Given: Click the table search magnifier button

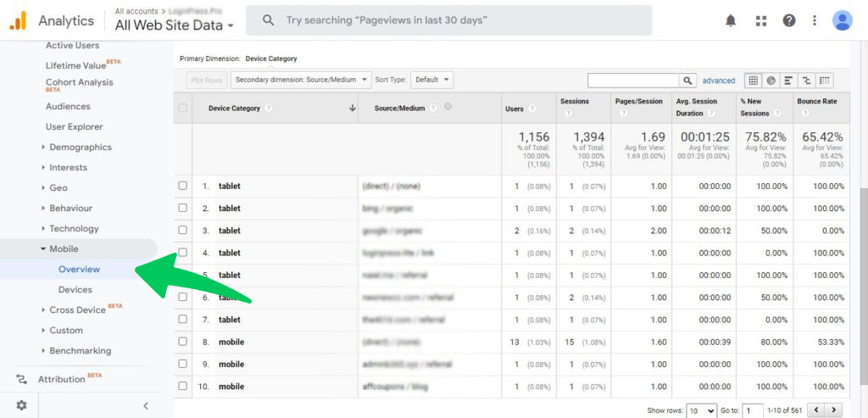Looking at the screenshot, I should 688,81.
